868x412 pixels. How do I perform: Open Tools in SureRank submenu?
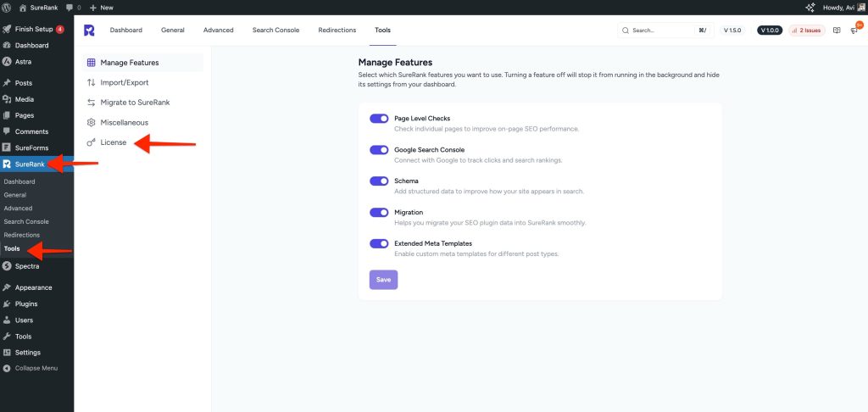tap(12, 248)
